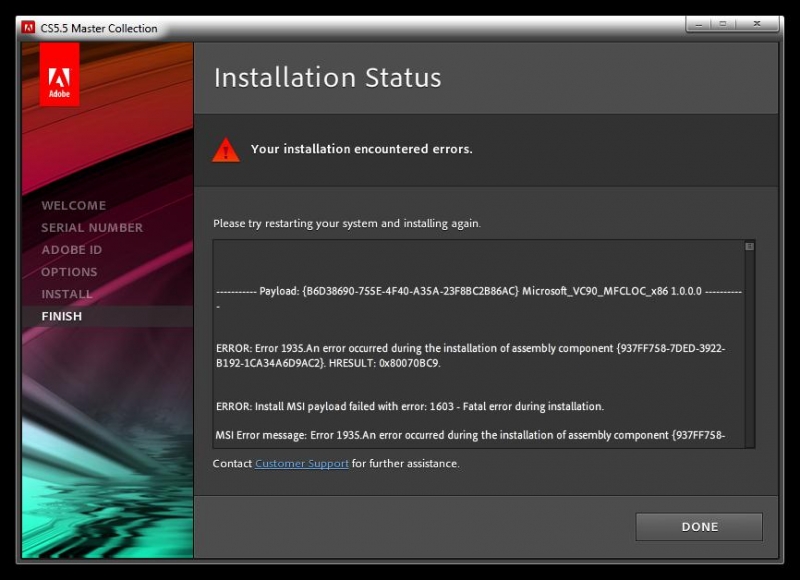Viewport: 800px width, 580px height.
Task: Maximize the installer window
Action: pyautogui.click(x=722, y=24)
